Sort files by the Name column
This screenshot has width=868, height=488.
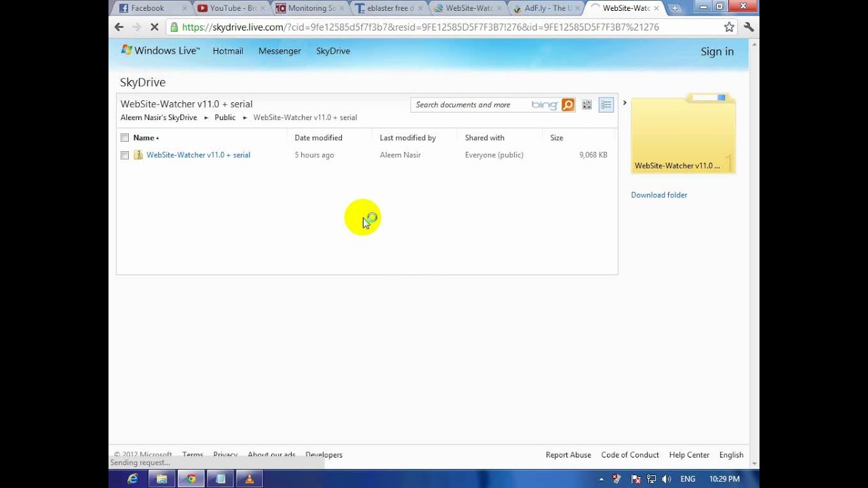tap(144, 138)
